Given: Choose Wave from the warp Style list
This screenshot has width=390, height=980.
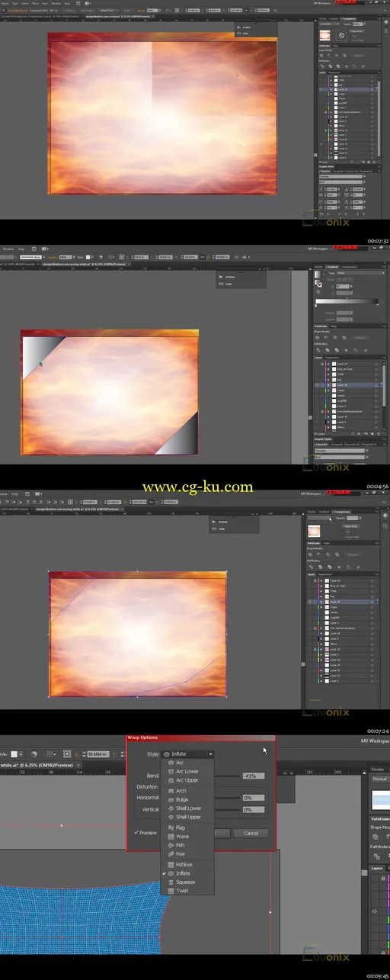Looking at the screenshot, I should pos(187,837).
